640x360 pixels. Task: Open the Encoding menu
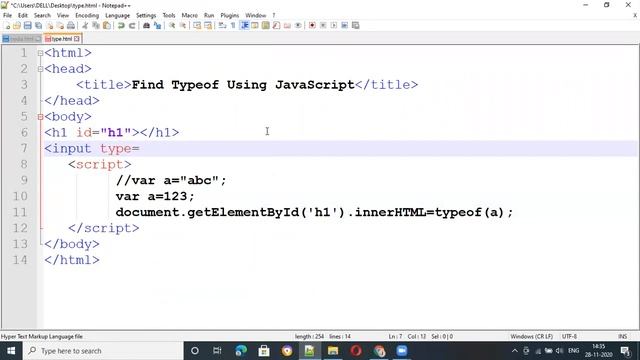click(87, 16)
